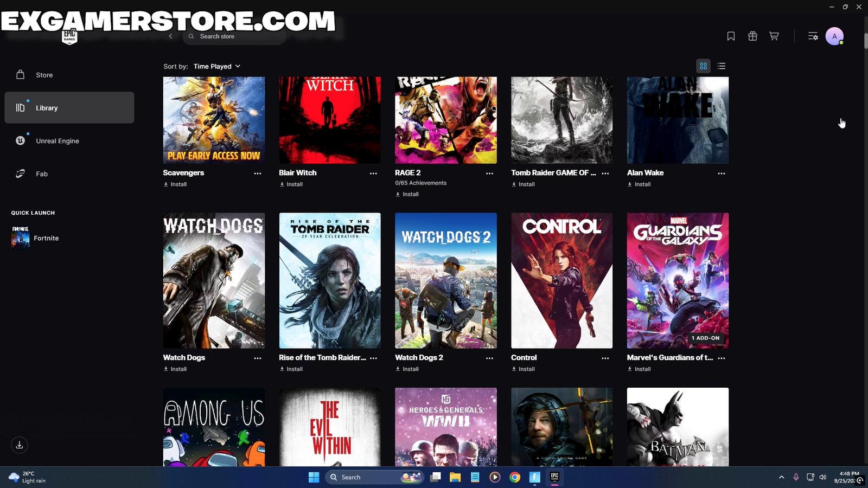This screenshot has width=868, height=488.
Task: Open File Explorer from taskbar
Action: click(x=455, y=477)
